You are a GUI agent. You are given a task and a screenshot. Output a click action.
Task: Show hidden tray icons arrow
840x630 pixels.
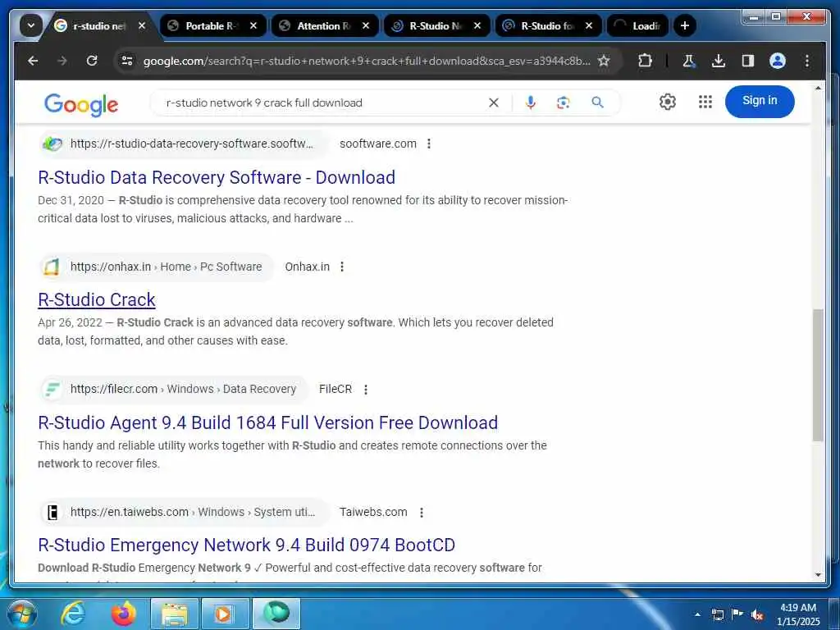[x=697, y=614]
